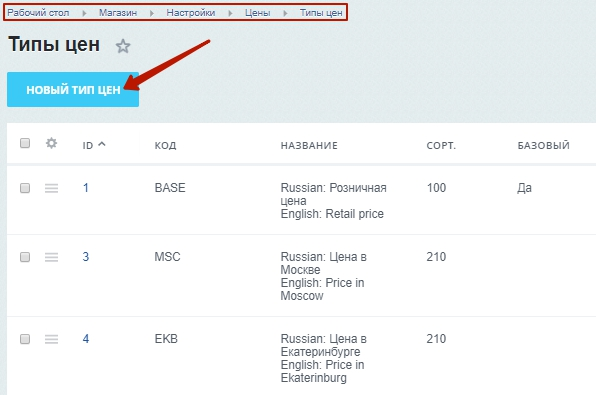Click the Price in Ekaterinburg name cell

coord(323,358)
